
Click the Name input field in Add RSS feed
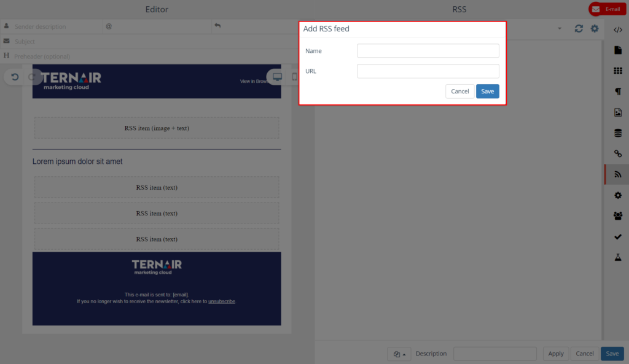(x=428, y=50)
